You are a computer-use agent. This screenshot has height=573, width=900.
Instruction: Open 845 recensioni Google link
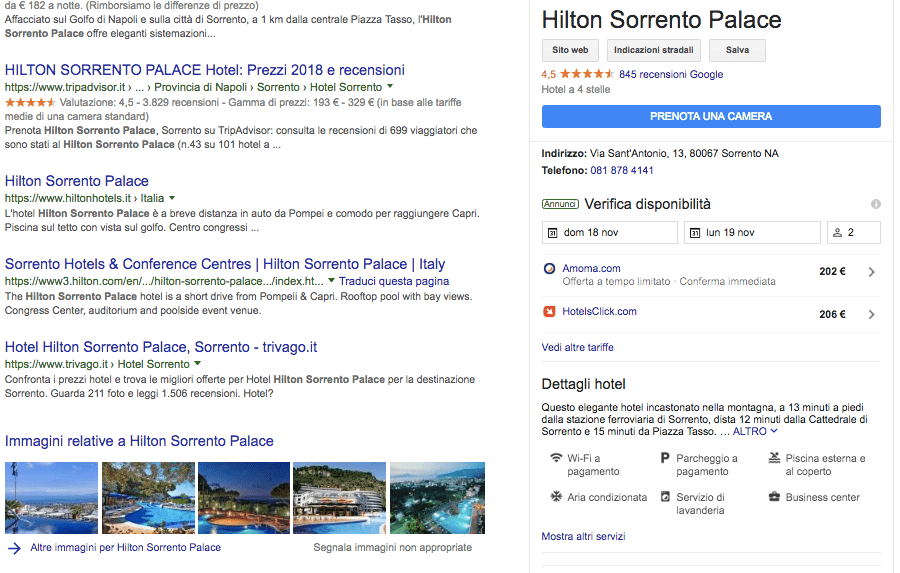click(671, 74)
